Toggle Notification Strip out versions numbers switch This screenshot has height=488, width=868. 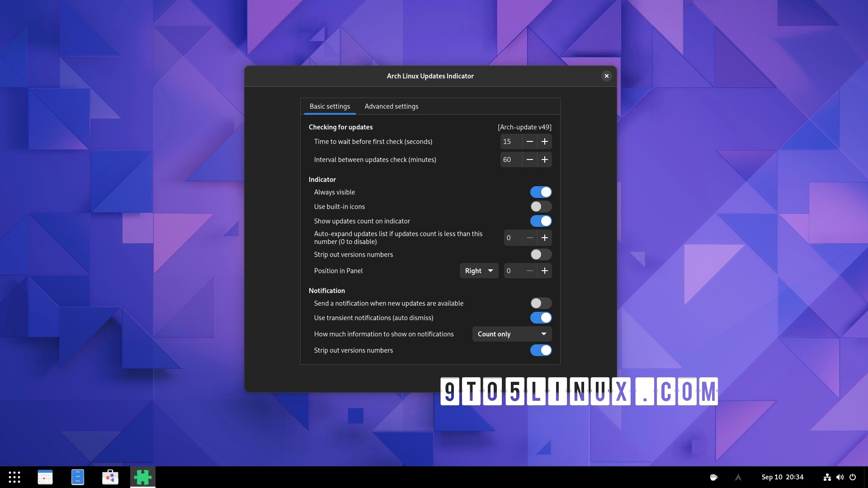click(x=541, y=350)
